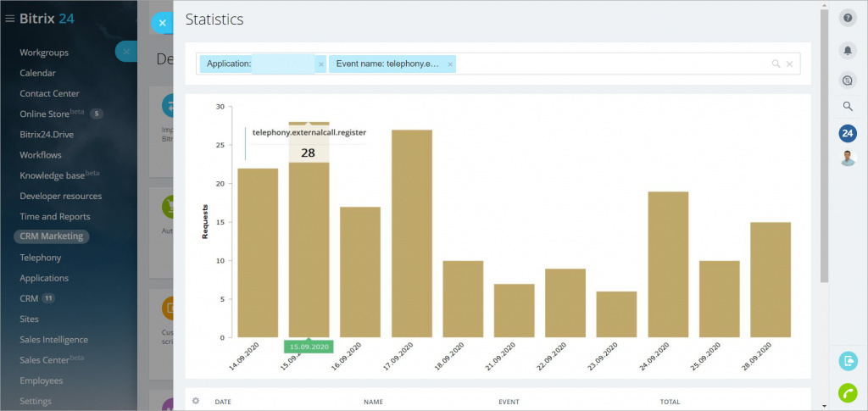Open Time and Reports menu item
This screenshot has width=868, height=411.
(x=55, y=216)
